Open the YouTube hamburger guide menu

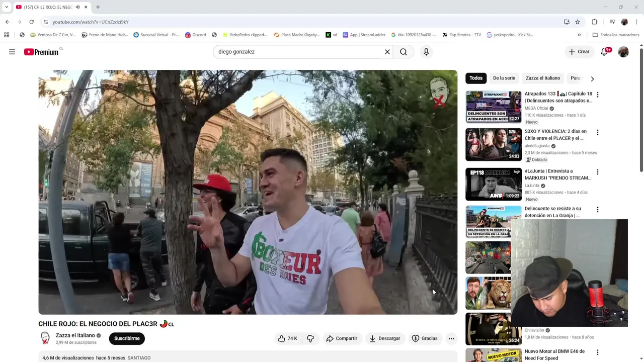tap(12, 52)
